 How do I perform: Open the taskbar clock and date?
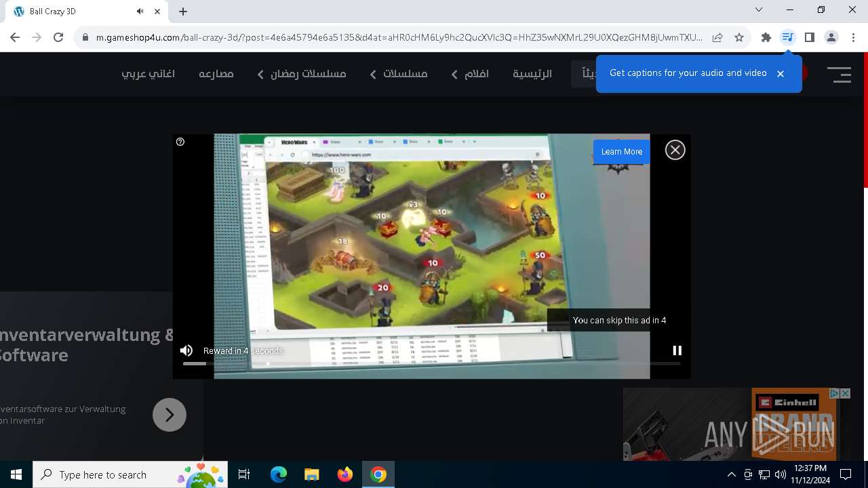click(x=810, y=474)
